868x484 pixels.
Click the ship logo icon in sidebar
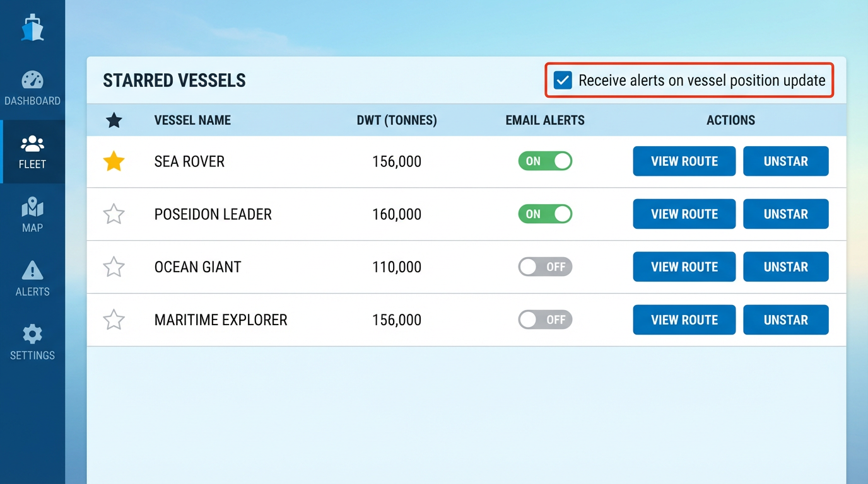click(32, 28)
